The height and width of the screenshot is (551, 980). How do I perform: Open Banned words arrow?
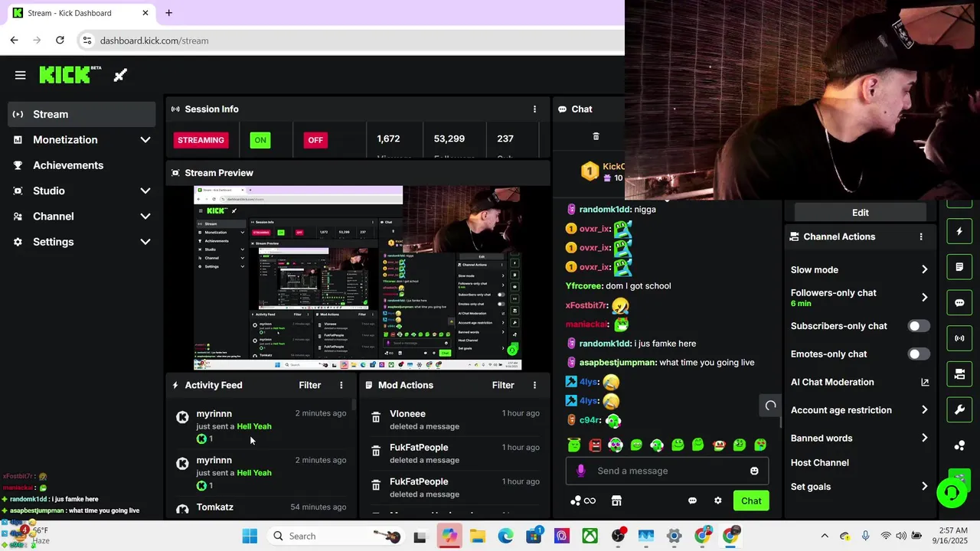[x=924, y=439]
